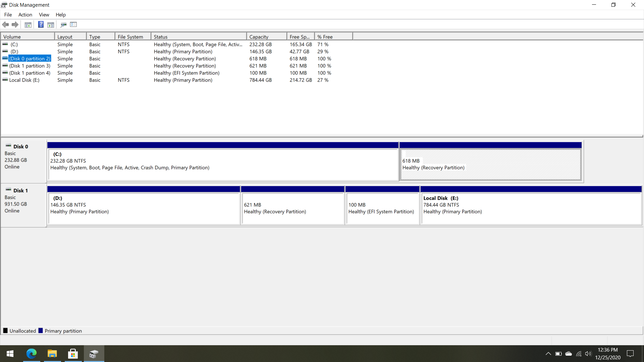
Task: Click the checklist properties toolbar icon
Action: [73, 24]
